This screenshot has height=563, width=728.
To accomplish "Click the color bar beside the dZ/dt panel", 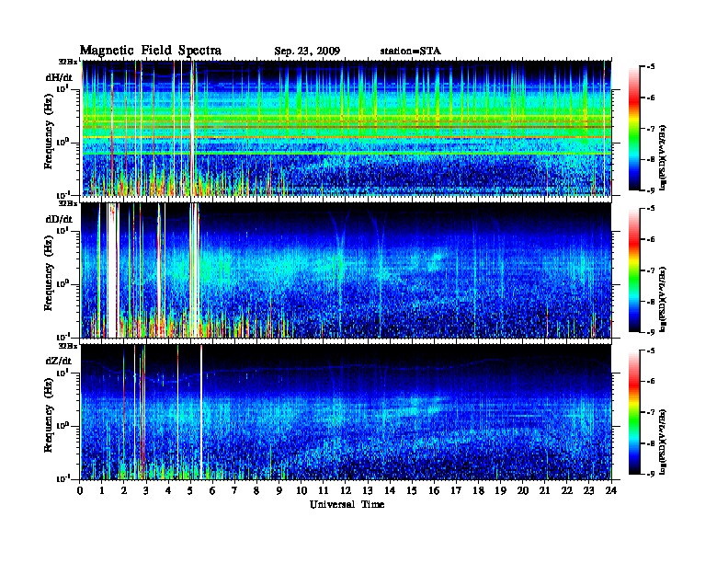I will [x=634, y=412].
